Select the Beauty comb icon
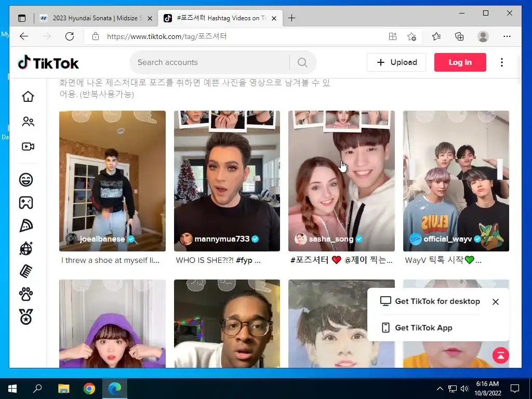Viewport: 532px width, 399px height. [26, 271]
